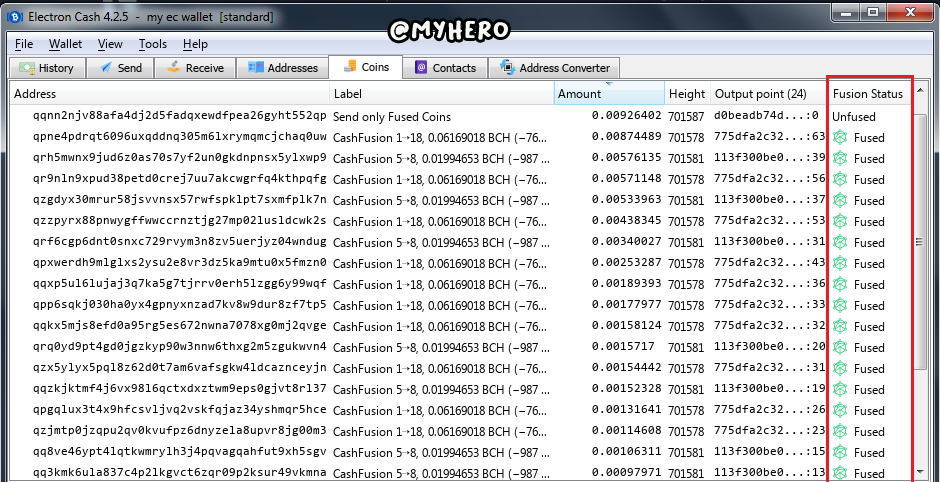The height and width of the screenshot is (482, 940).
Task: Open the Tools menu
Action: click(153, 44)
